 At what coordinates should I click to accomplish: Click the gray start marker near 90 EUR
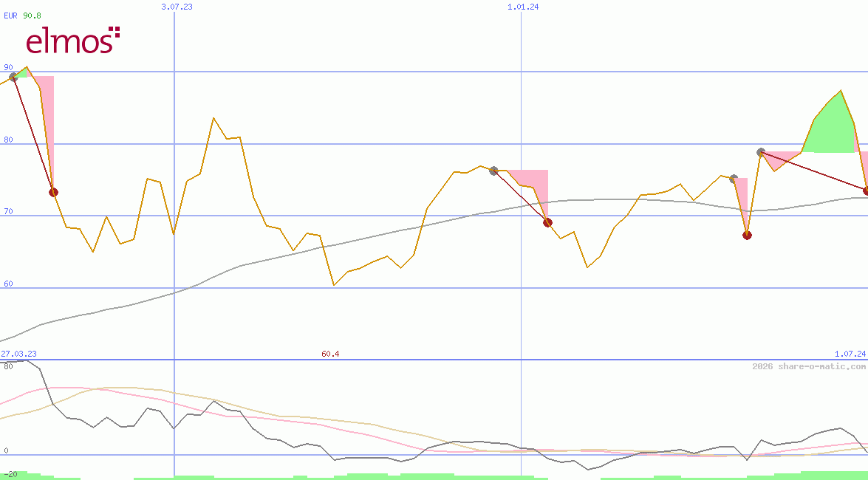tap(13, 77)
